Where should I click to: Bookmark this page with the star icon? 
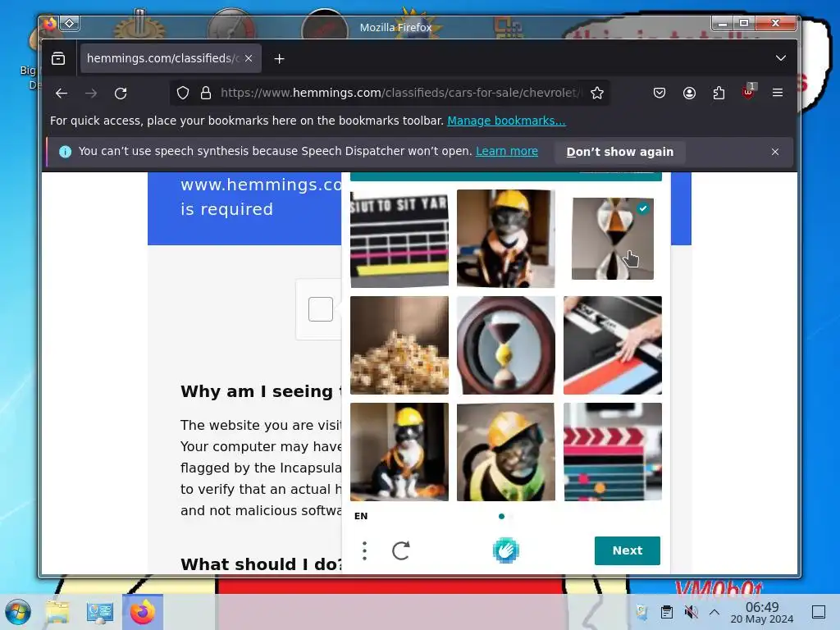pos(597,94)
